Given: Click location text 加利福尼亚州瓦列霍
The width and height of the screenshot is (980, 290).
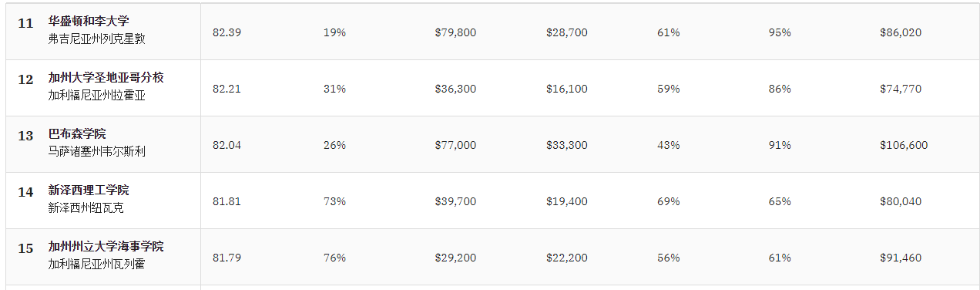Looking at the screenshot, I should pos(96,265).
